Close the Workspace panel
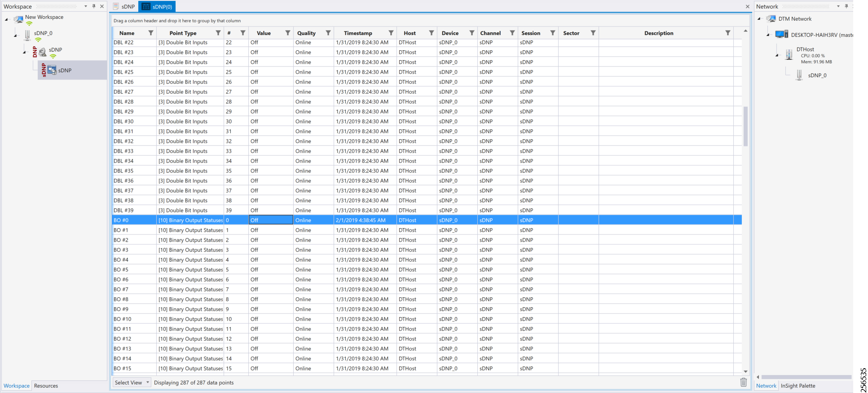This screenshot has height=393, width=868. (102, 6)
